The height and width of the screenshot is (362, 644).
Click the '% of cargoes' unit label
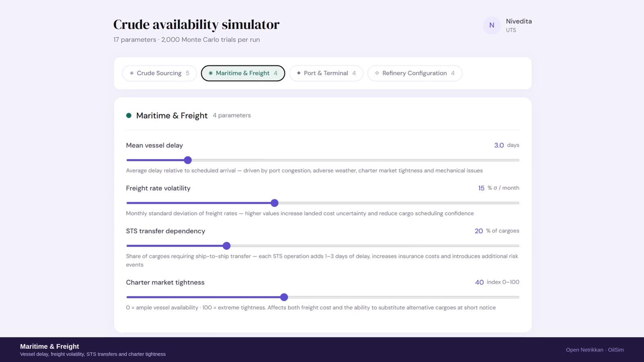(503, 231)
